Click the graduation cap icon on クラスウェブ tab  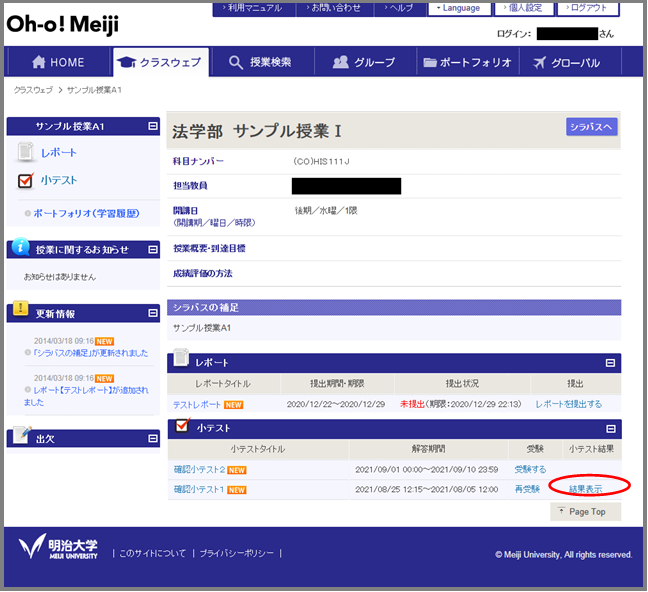click(126, 62)
